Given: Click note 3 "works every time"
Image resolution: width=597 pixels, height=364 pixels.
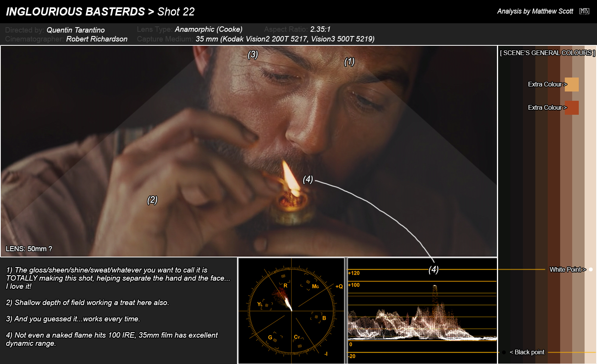Looking at the screenshot, I should tap(73, 319).
